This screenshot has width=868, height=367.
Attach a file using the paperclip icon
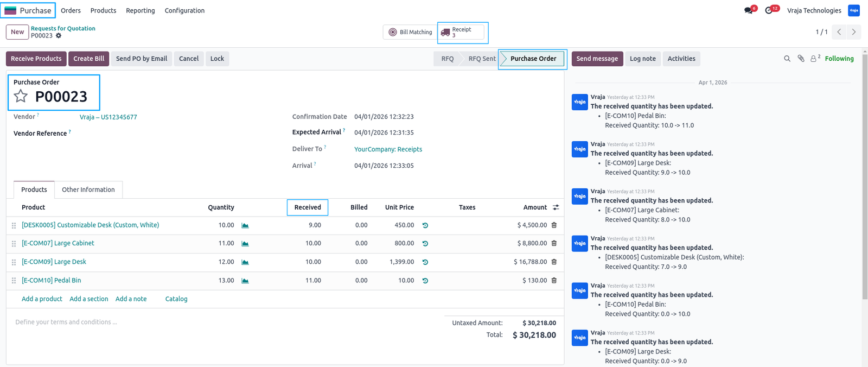[801, 59]
